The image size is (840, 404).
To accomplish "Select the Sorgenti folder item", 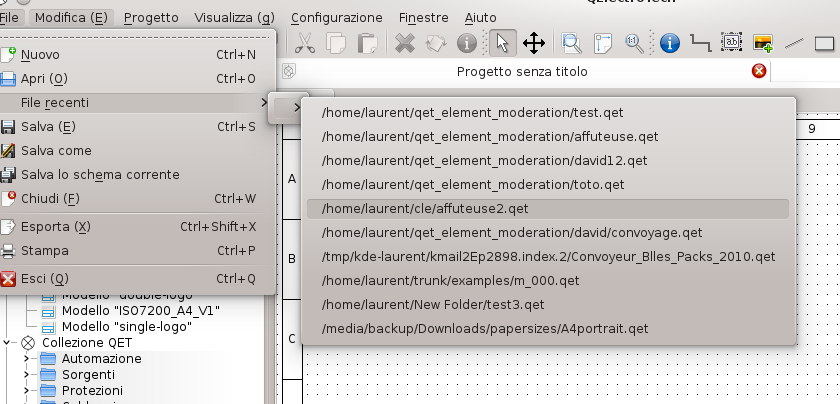I will point(88,375).
